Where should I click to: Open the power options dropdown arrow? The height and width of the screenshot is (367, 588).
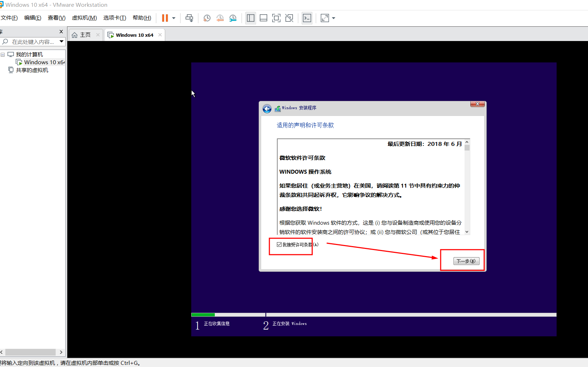(x=174, y=18)
